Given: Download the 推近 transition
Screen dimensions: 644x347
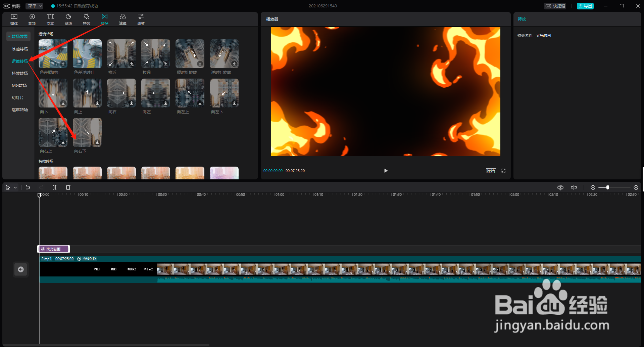Looking at the screenshot, I should pyautogui.click(x=132, y=64).
